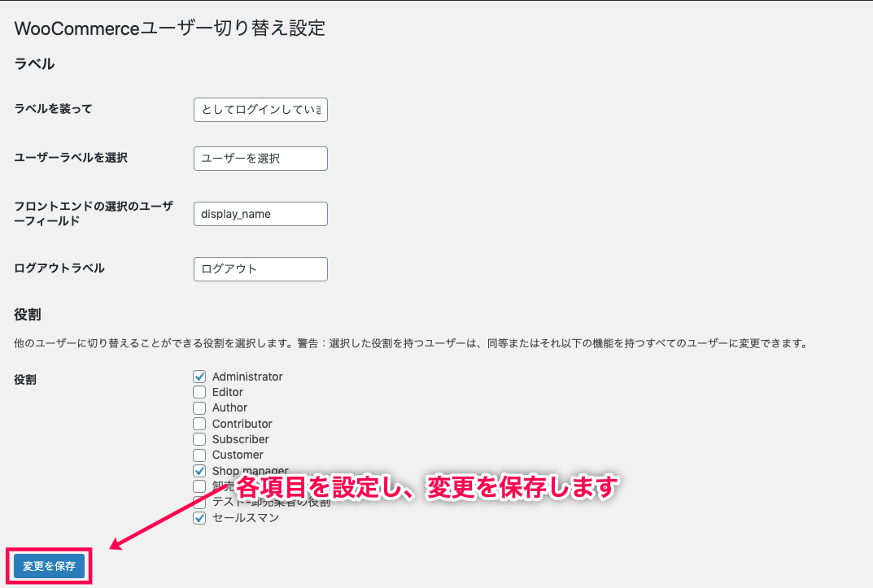Click the WooCommerceユーザー切り替え設定 page title
The height and width of the screenshot is (588, 873).
click(x=170, y=28)
